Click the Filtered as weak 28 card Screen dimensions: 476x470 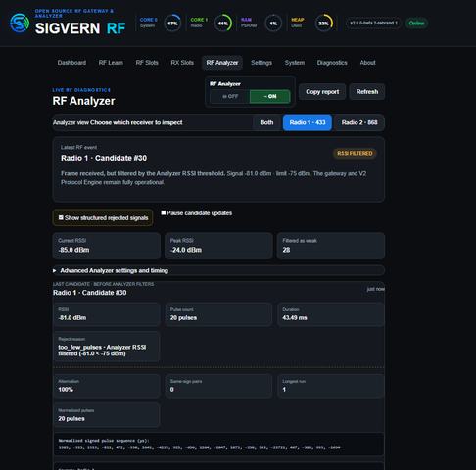(x=331, y=246)
